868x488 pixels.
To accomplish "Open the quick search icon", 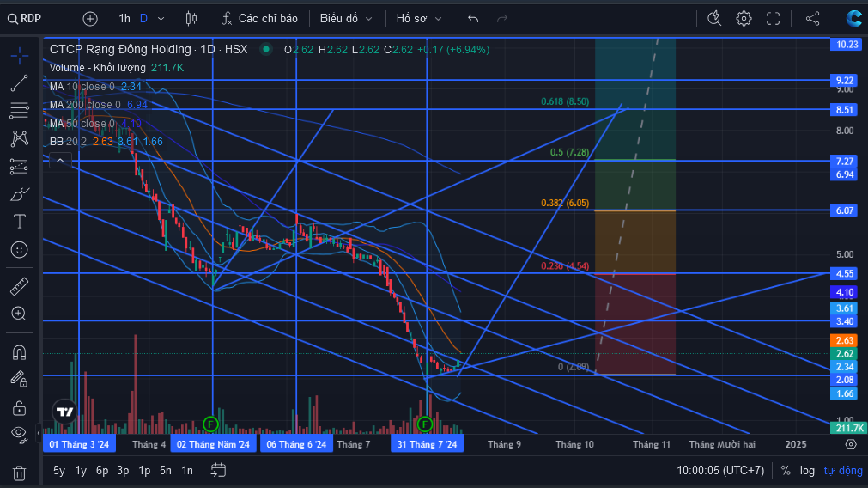I will [714, 19].
